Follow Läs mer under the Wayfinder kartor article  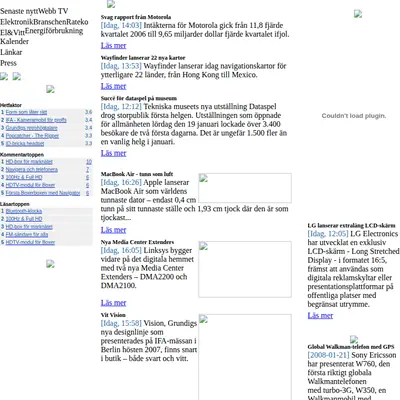pyautogui.click(x=113, y=86)
